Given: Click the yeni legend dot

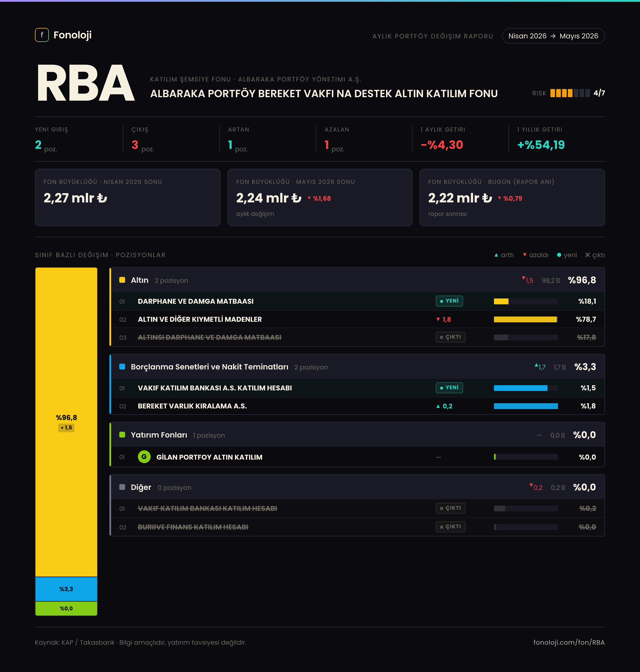Looking at the screenshot, I should pyautogui.click(x=559, y=255).
